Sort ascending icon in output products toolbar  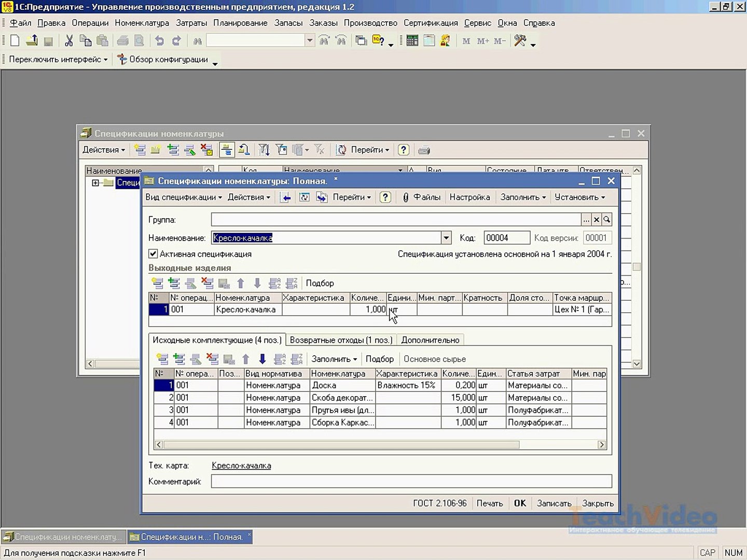[x=275, y=283]
